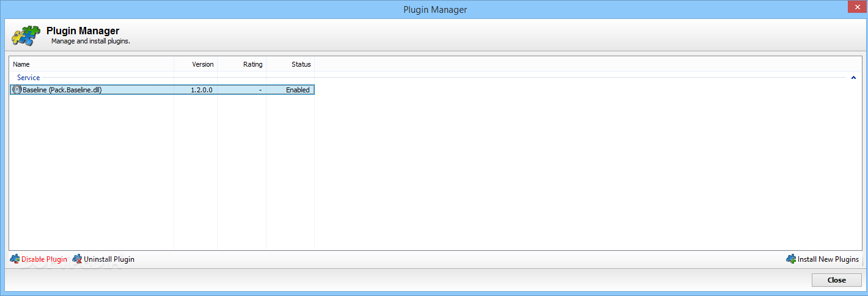
Task: Click the Service group label
Action: (29, 78)
